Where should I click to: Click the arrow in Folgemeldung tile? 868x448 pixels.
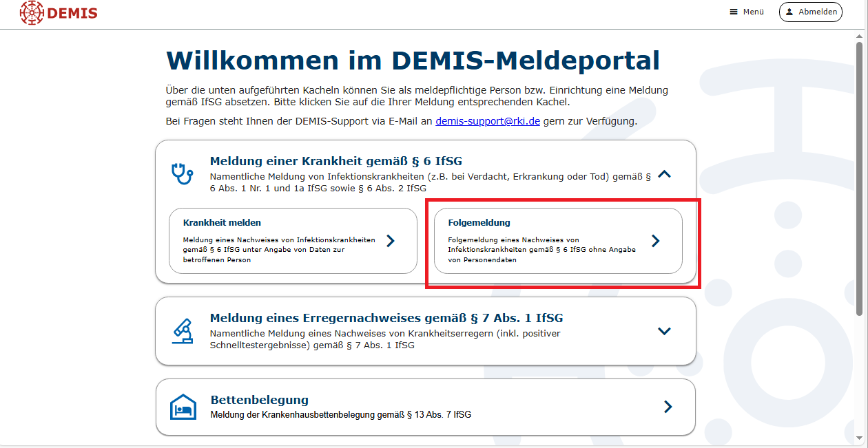point(655,241)
